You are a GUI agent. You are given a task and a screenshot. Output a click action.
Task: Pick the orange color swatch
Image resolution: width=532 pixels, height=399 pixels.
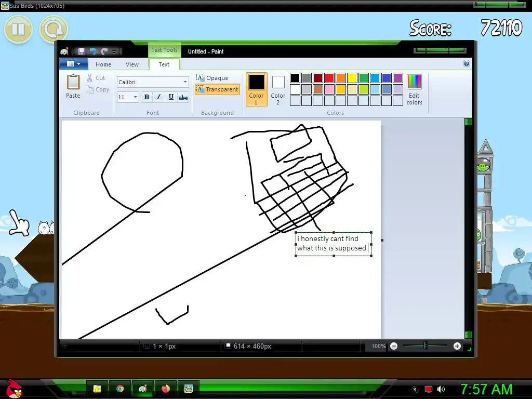pos(341,78)
